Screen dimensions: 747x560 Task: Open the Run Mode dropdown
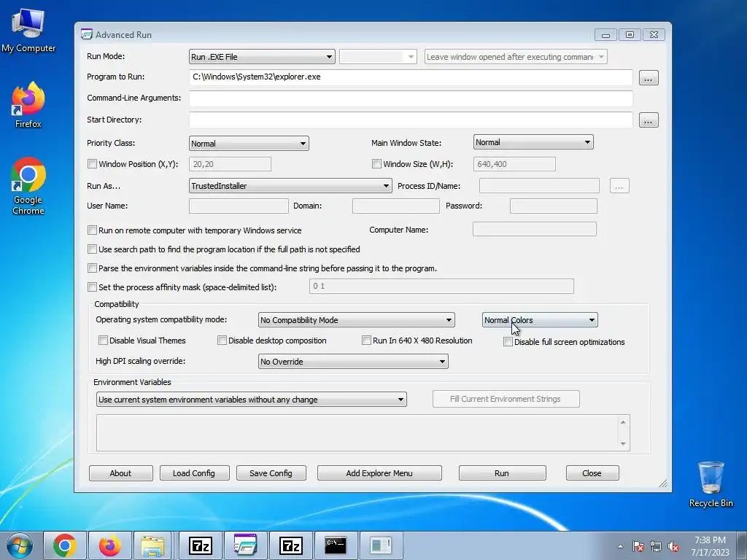tap(262, 57)
